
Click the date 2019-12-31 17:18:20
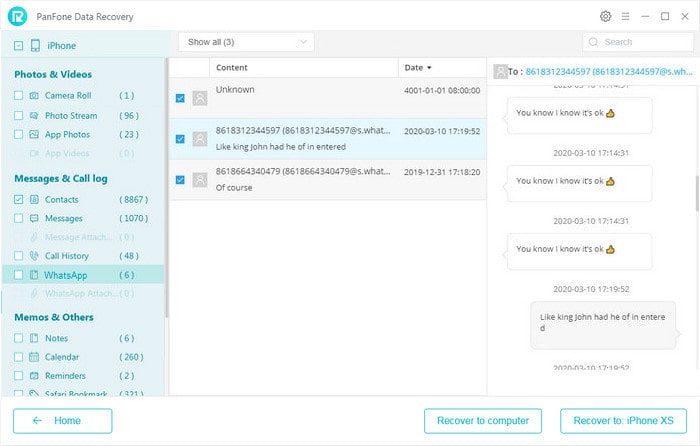click(x=442, y=172)
